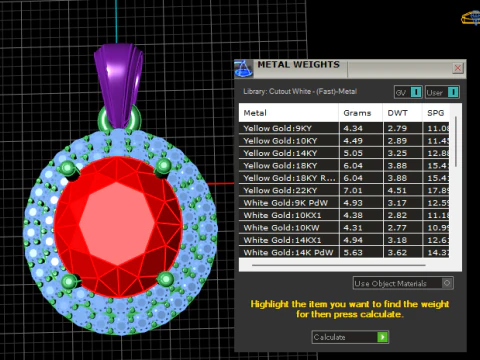Image resolution: width=480 pixels, height=360 pixels.
Task: Click grams value 4.38
Action: [353, 215]
